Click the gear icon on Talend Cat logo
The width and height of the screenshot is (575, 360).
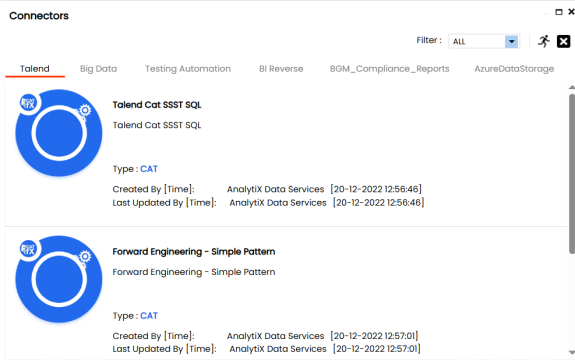(x=85, y=110)
